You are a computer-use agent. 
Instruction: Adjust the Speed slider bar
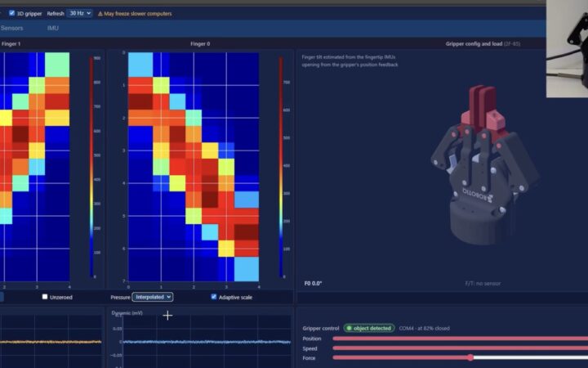click(x=460, y=348)
